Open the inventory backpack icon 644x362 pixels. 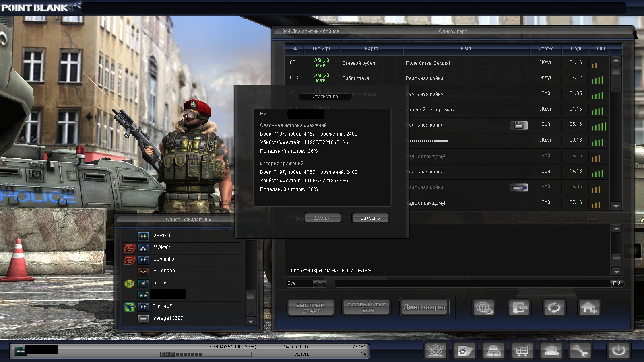point(493,351)
